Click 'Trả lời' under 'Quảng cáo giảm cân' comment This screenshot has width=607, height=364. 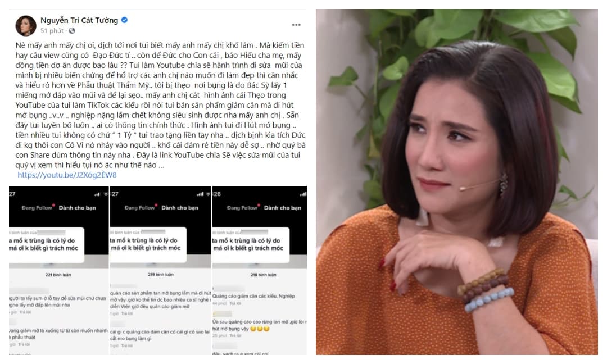tap(235, 303)
